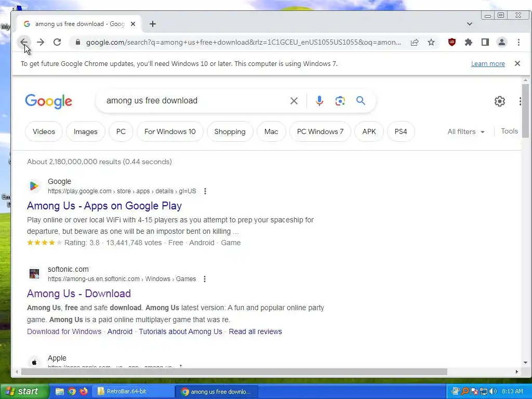Launch Chrome from the quick launch

tap(72, 392)
